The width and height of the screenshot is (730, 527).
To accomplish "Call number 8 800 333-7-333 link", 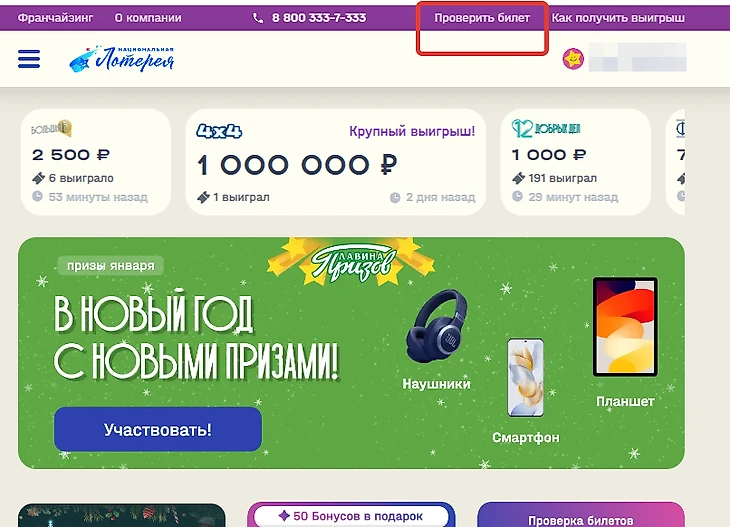I will tap(318, 18).
